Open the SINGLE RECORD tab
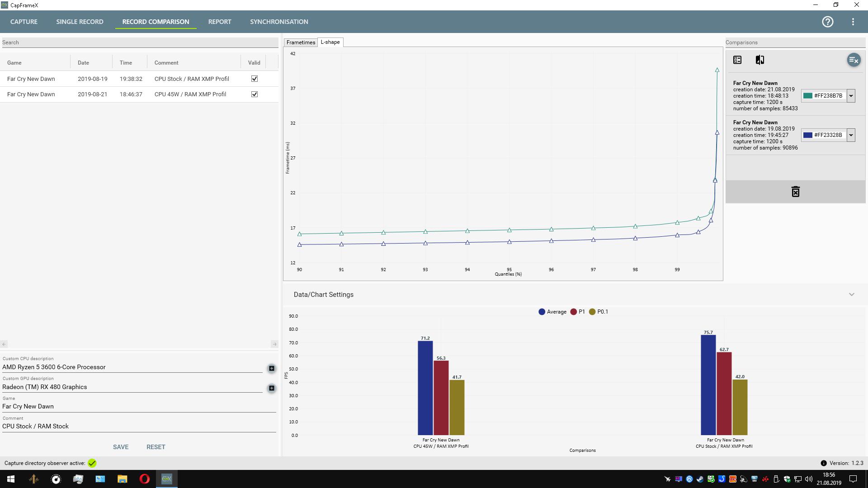This screenshot has width=868, height=488. [x=80, y=22]
